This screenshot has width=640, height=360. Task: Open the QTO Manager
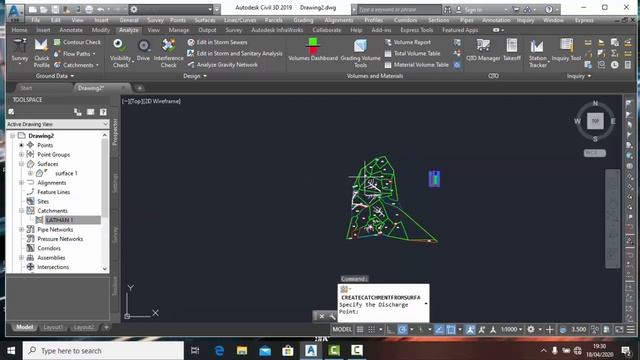coord(483,50)
